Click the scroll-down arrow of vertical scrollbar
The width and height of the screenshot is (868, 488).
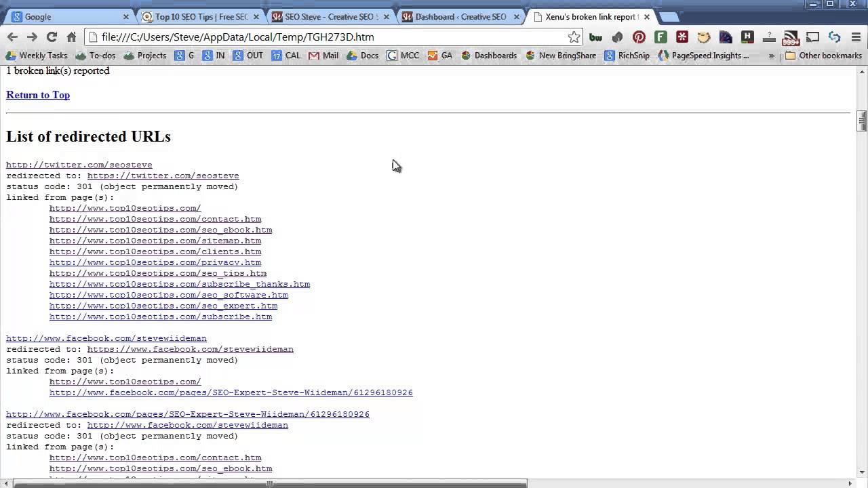pos(862,472)
